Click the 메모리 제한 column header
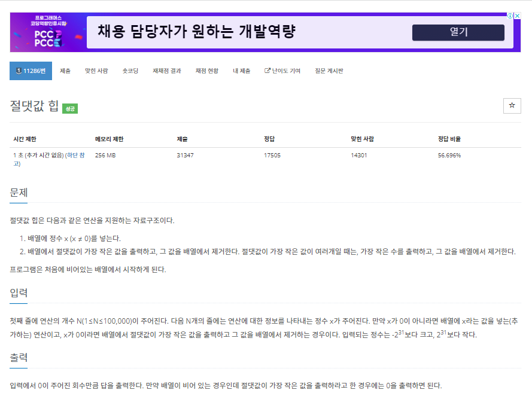The width and height of the screenshot is (532, 402). [x=110, y=139]
